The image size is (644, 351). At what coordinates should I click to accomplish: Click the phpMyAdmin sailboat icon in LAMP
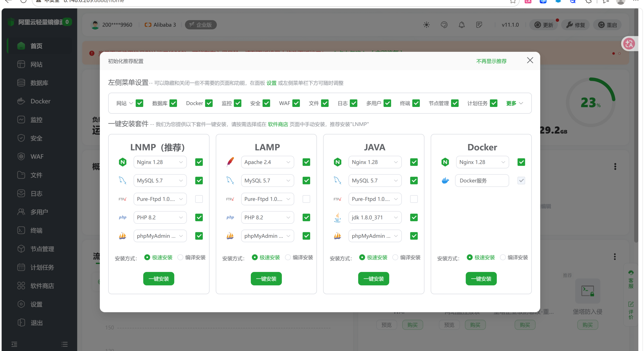[230, 236]
